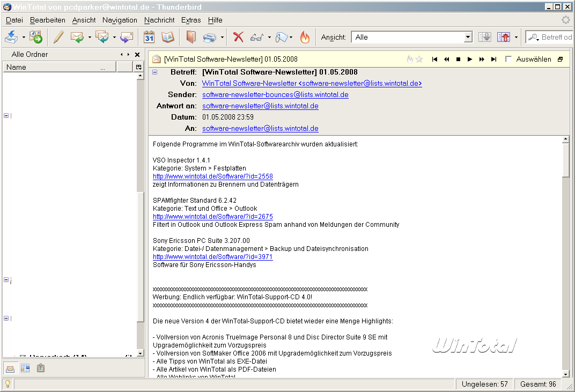
Task: Click the software-newsletter-bounces sender address link
Action: pyautogui.click(x=275, y=94)
